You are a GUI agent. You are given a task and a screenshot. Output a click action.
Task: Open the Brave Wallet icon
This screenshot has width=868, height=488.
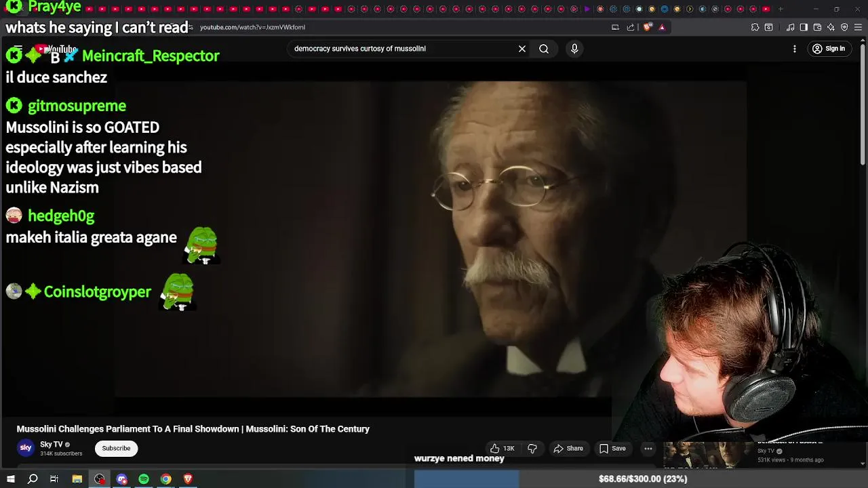pos(817,27)
